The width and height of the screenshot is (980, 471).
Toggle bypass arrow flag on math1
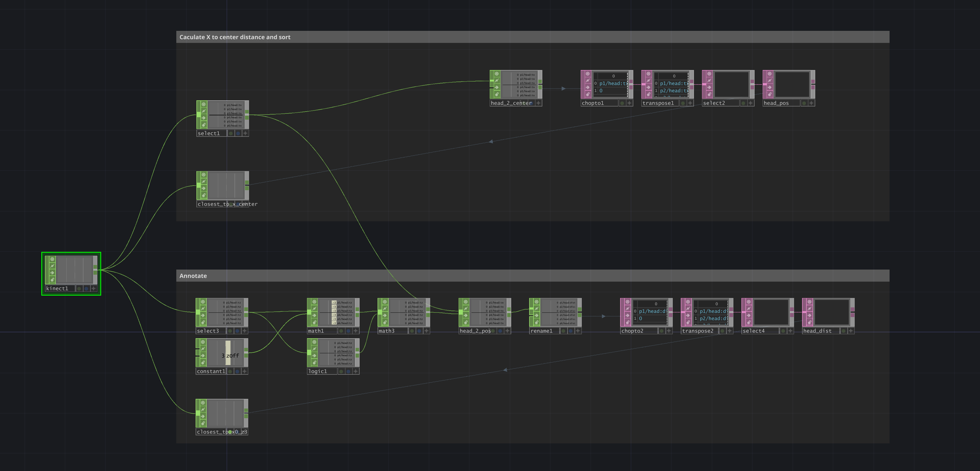(314, 315)
